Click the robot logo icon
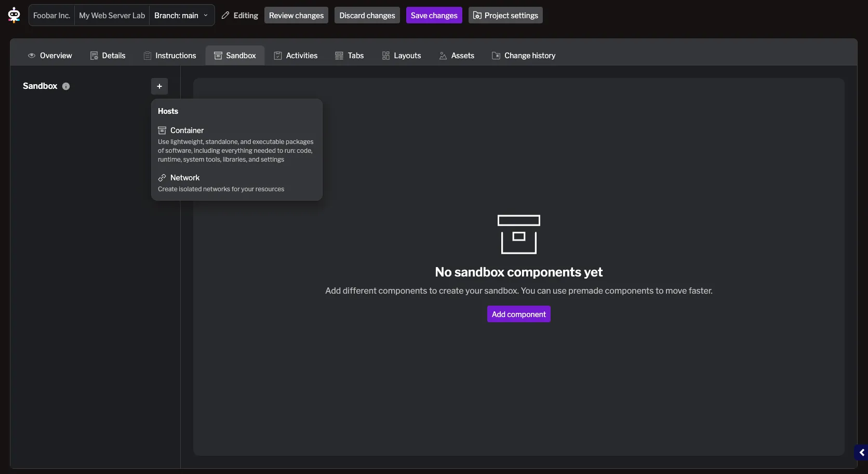Viewport: 868px width, 474px height. (x=14, y=15)
